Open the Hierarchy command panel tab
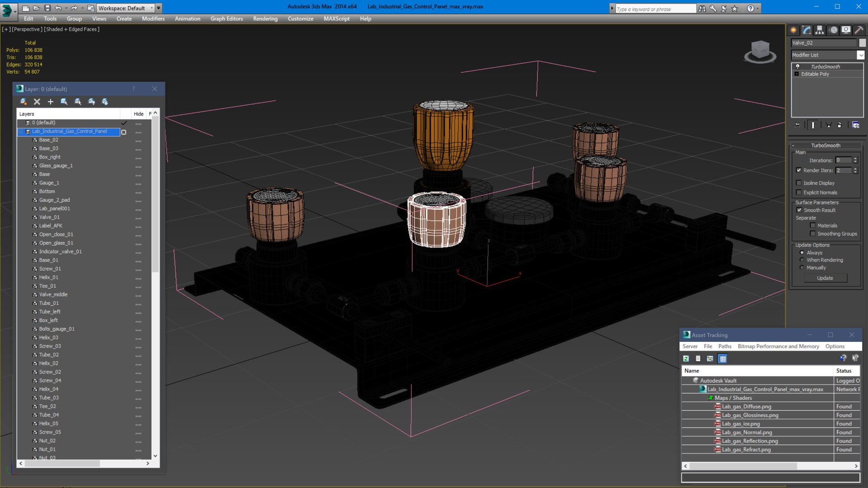Viewport: 868px width, 488px height. (x=819, y=30)
